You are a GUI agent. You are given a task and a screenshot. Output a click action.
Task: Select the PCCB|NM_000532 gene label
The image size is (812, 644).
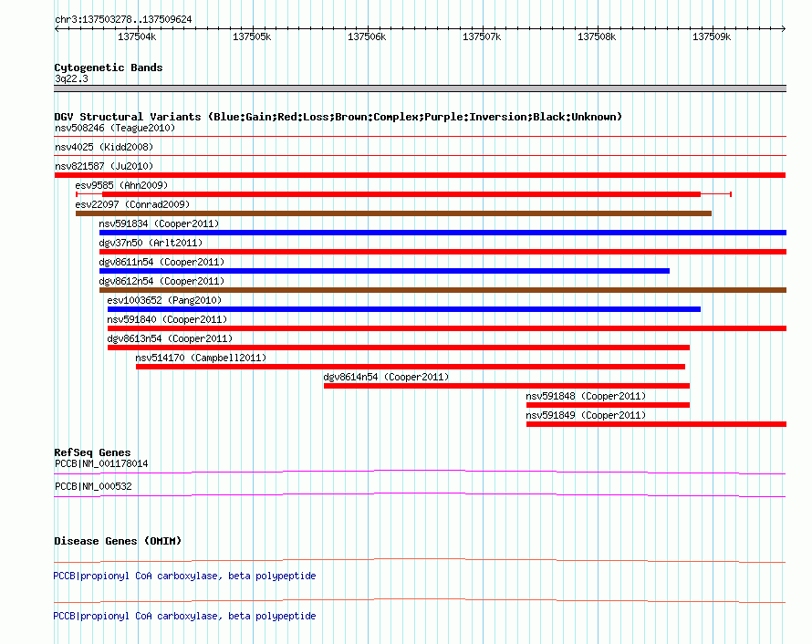click(93, 486)
